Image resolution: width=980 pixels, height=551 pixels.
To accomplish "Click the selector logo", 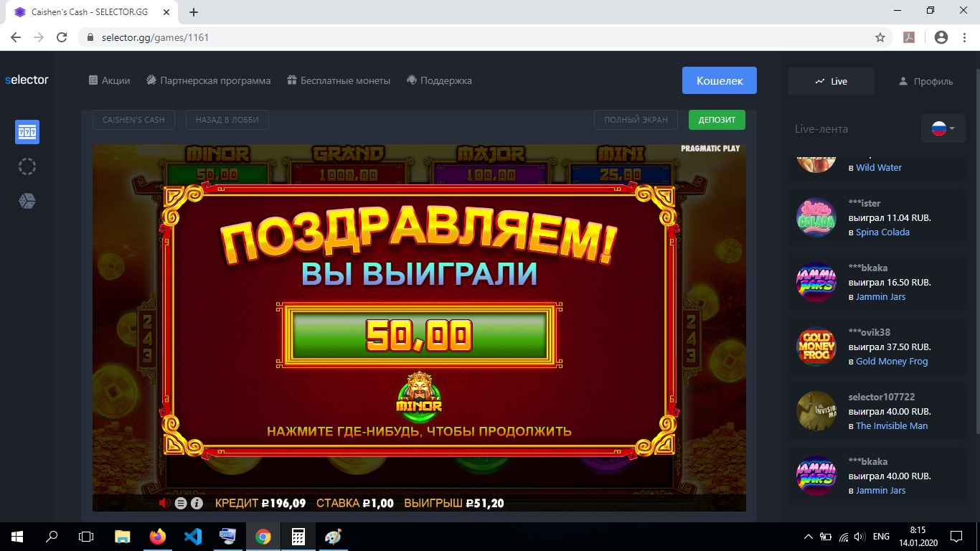I will tap(27, 80).
